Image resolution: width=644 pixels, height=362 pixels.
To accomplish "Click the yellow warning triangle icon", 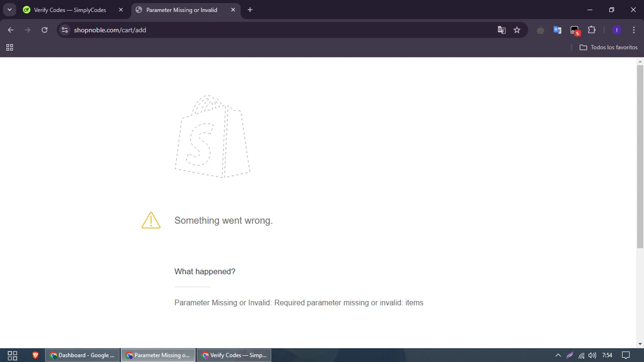I will 151,220.
